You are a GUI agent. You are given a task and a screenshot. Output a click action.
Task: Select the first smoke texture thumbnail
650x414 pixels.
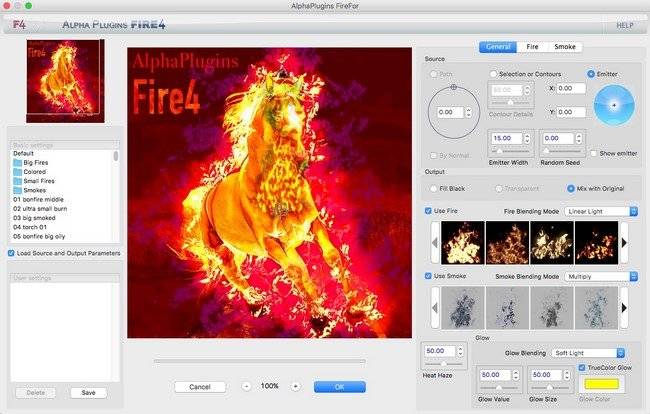pos(463,308)
